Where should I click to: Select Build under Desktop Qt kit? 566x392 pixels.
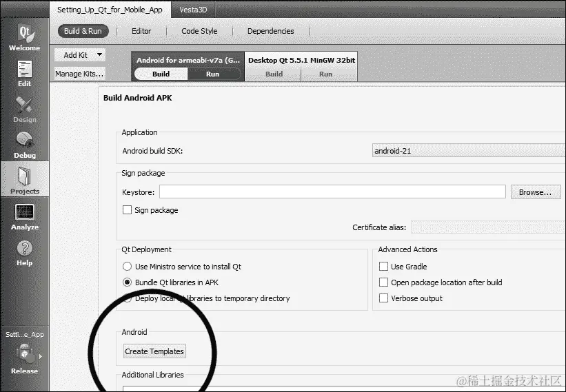click(x=274, y=74)
